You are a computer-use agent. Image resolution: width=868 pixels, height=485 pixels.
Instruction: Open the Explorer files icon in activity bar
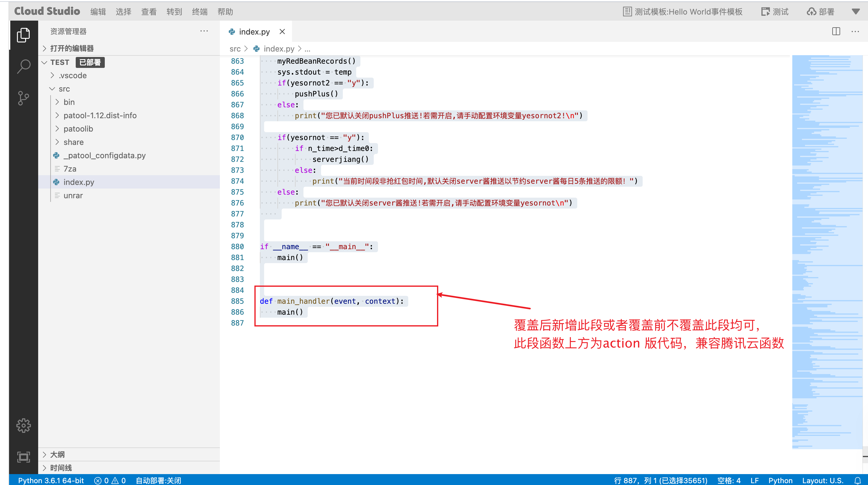click(23, 35)
